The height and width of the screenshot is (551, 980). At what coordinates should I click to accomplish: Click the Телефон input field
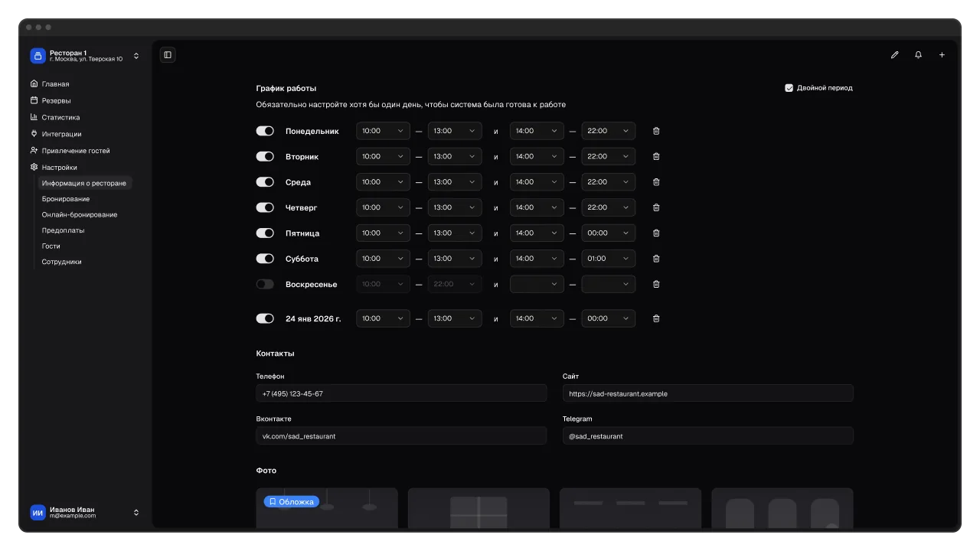401,393
